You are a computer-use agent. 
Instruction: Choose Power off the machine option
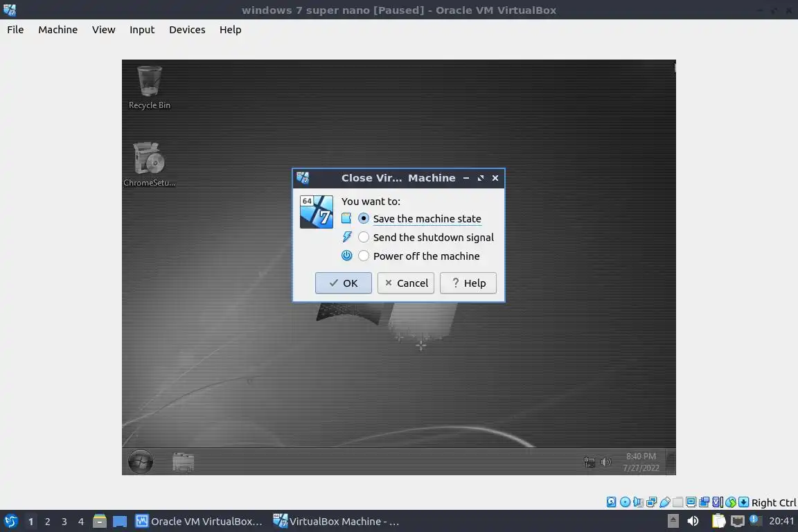[418, 256]
